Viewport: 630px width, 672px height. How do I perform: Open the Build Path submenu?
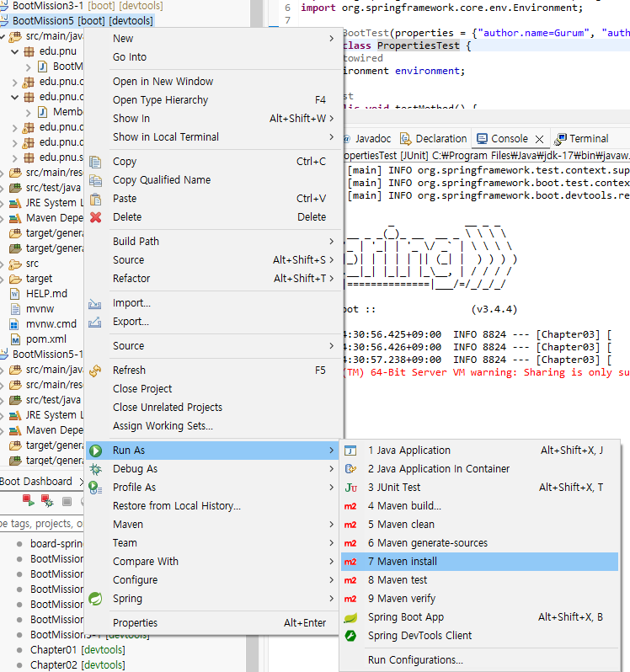point(214,242)
